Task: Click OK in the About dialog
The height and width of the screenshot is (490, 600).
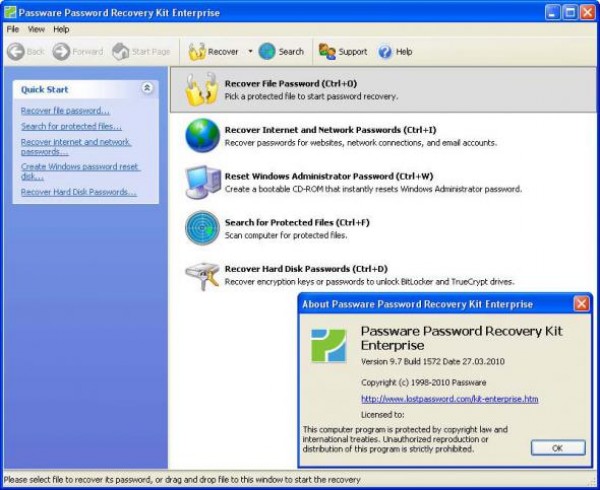Action: 558,448
